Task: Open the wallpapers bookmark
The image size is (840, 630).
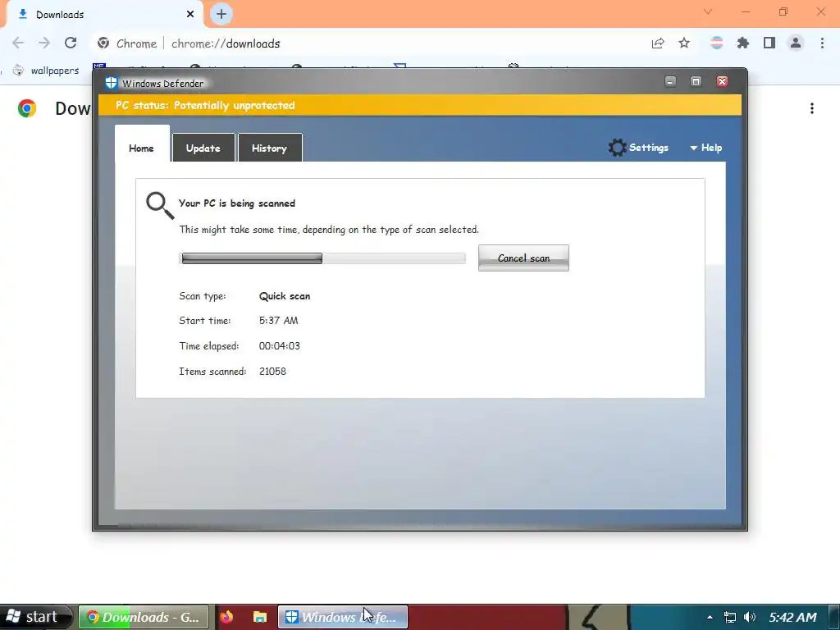Action: pos(46,71)
